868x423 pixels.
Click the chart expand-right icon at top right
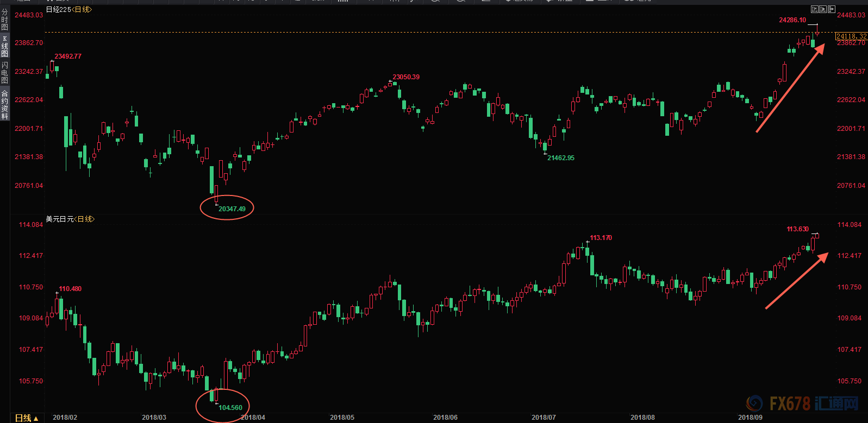(x=832, y=9)
